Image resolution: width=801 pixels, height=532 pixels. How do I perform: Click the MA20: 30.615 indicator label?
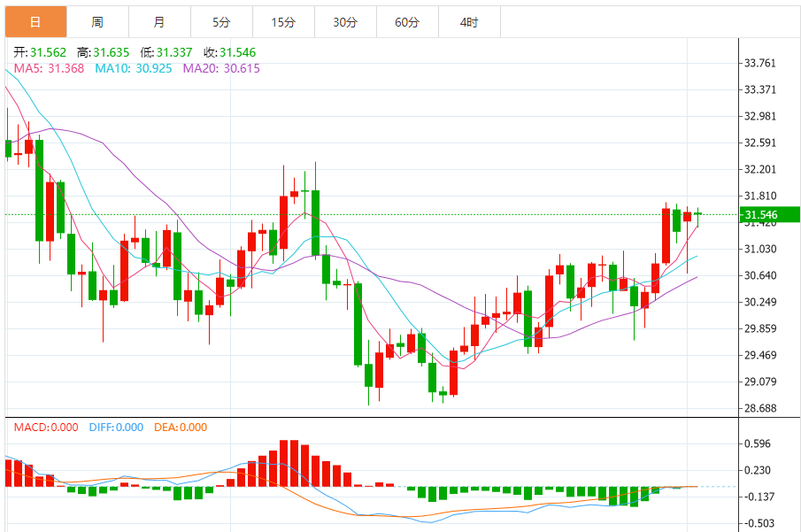pyautogui.click(x=221, y=68)
